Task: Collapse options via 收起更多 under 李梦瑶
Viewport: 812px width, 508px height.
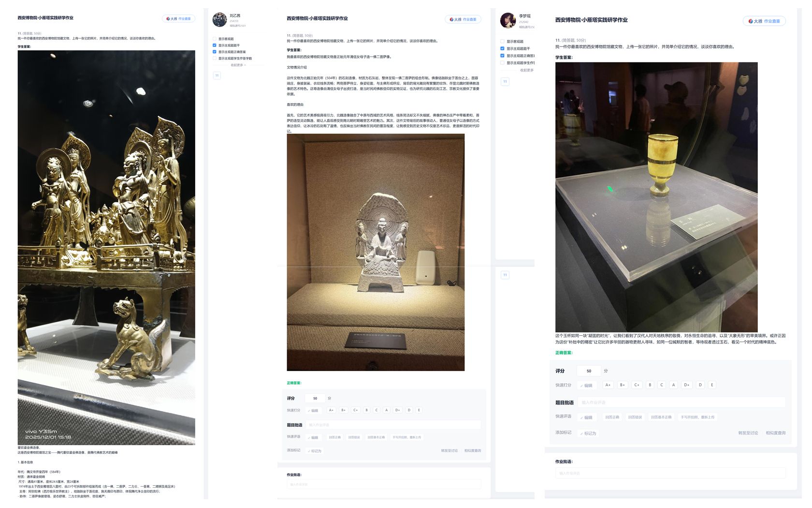Action: pyautogui.click(x=527, y=70)
